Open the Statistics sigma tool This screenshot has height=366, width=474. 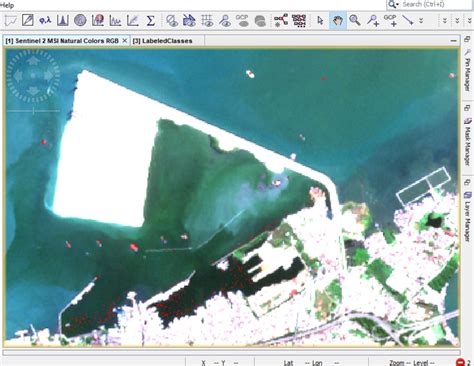click(151, 21)
